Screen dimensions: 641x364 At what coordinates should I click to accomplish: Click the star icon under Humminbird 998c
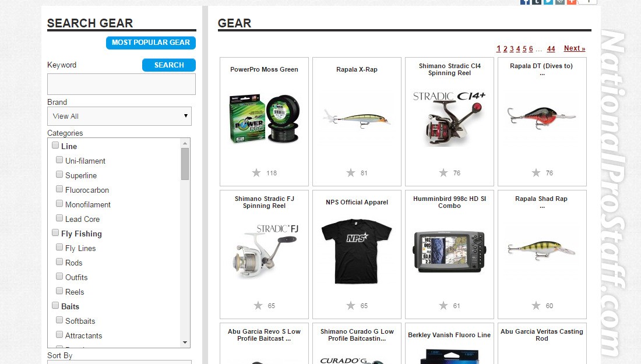coord(443,306)
